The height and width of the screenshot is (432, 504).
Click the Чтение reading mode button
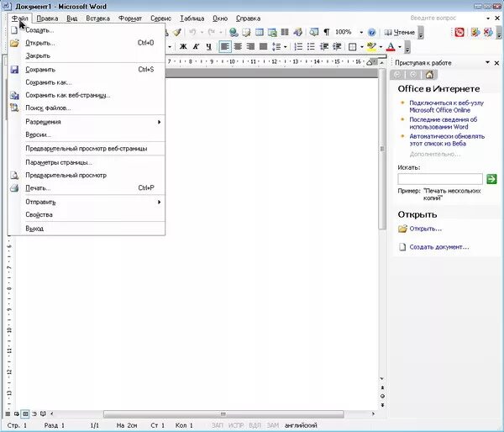(x=400, y=32)
